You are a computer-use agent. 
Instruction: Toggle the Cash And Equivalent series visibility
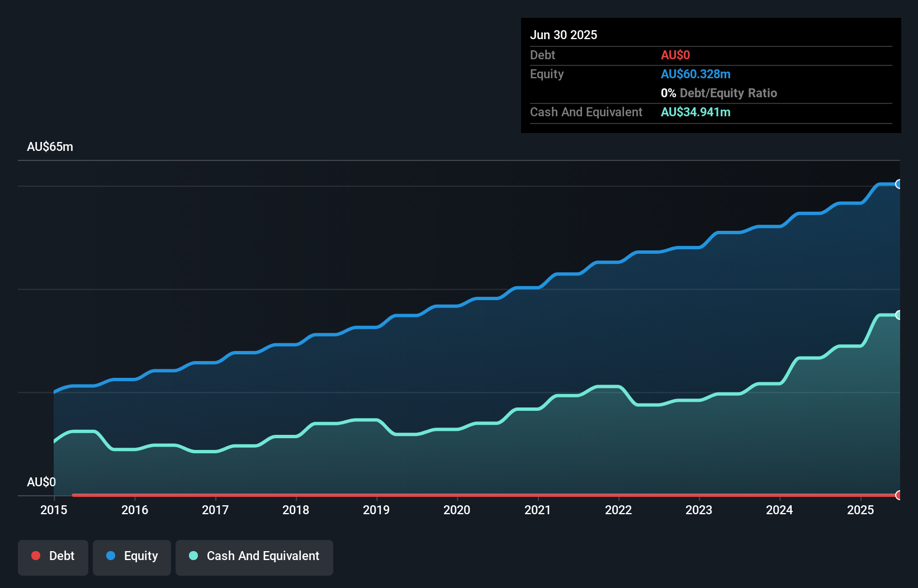254,557
